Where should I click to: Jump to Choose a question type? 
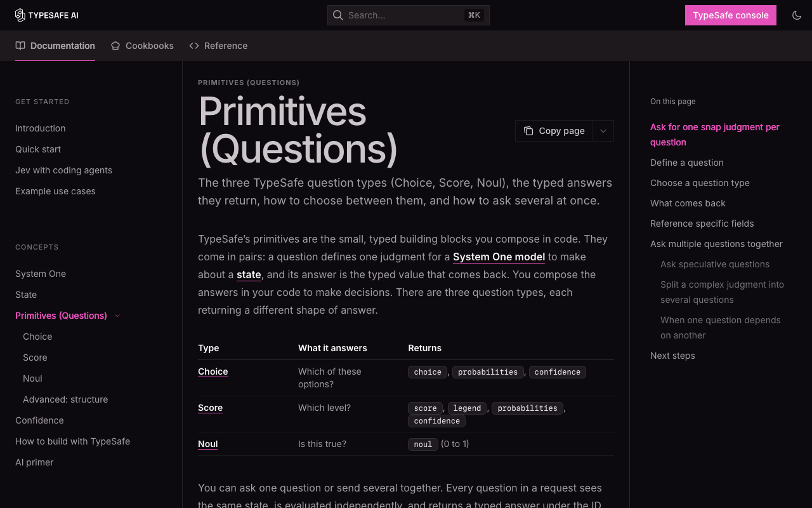[x=700, y=183]
